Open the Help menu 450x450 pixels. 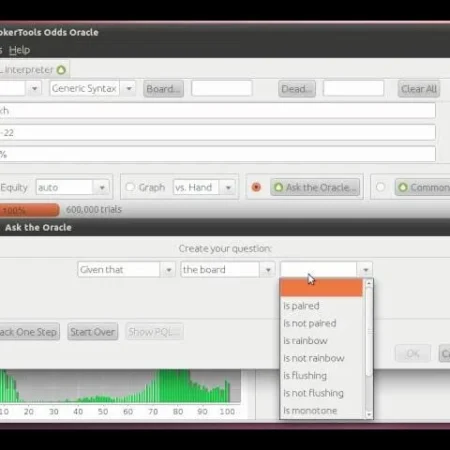pyautogui.click(x=19, y=50)
